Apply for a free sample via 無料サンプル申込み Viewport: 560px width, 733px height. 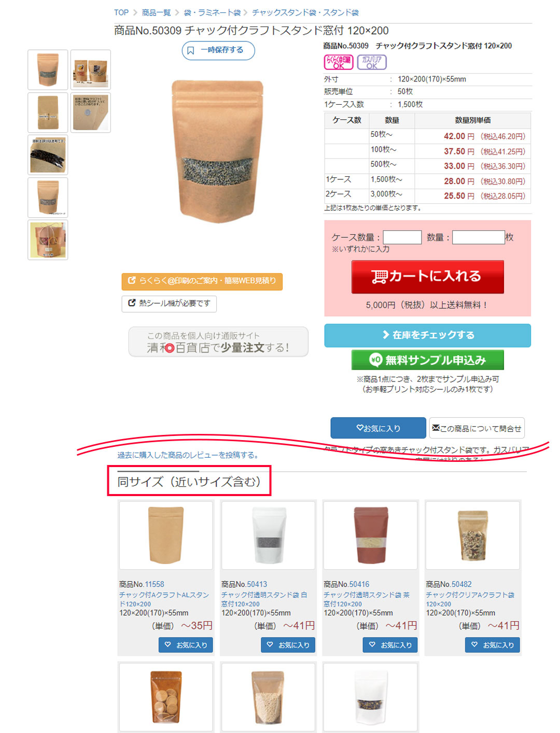click(428, 360)
